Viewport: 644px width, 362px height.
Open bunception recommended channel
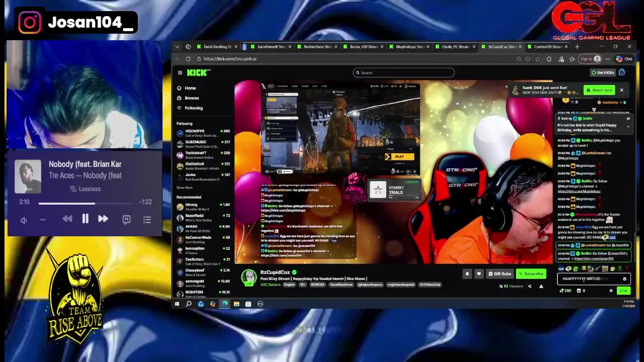click(x=203, y=250)
